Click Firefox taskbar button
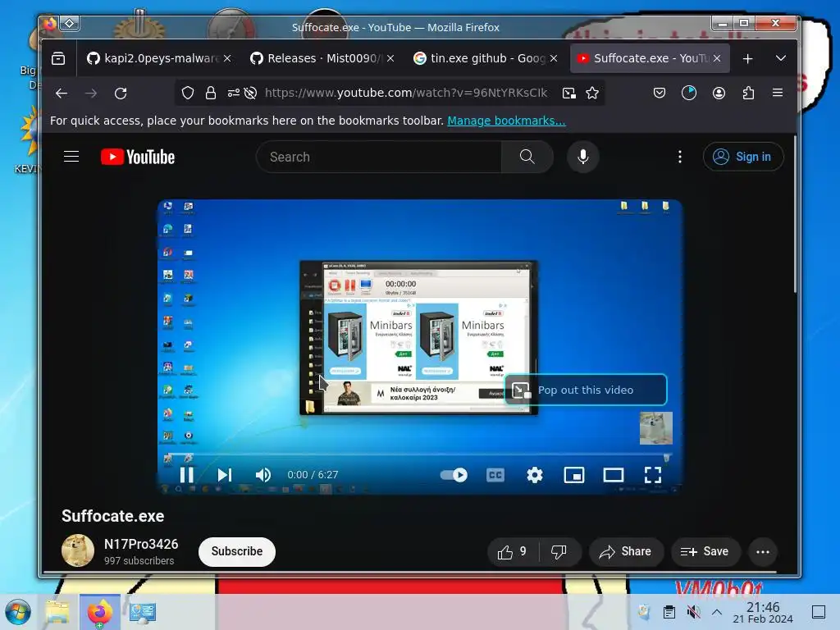The width and height of the screenshot is (840, 630). 99,612
